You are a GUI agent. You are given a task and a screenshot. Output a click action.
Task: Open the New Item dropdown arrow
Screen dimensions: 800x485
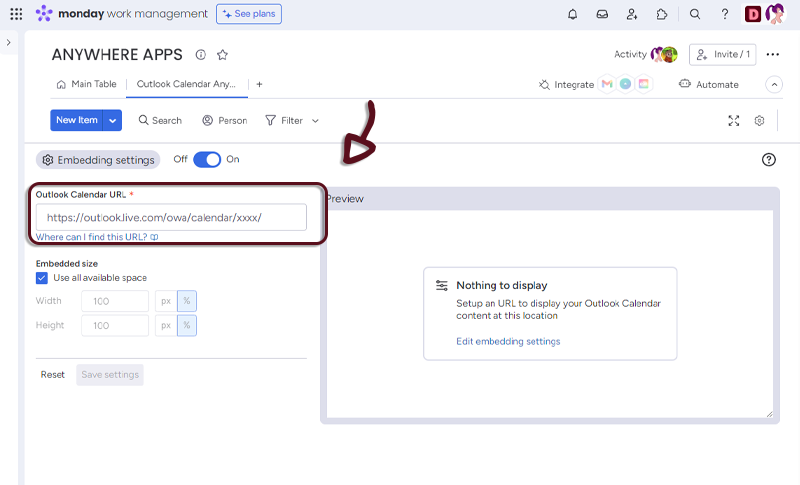point(113,120)
